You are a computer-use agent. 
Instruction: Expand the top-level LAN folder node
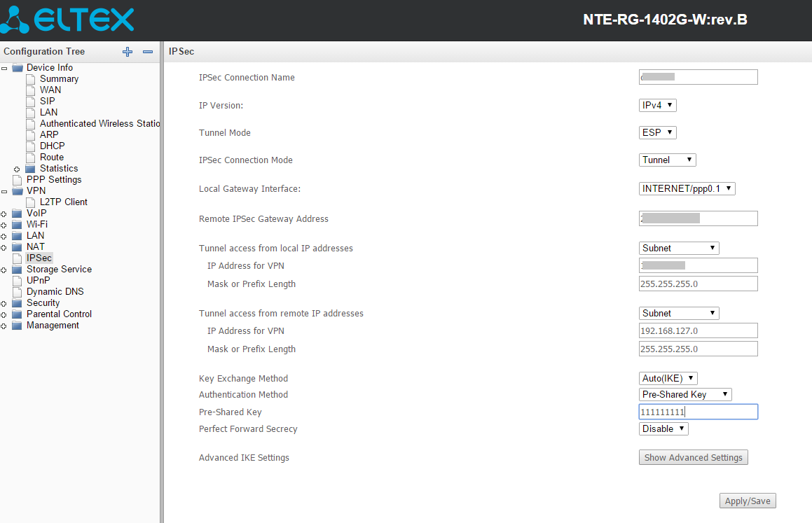point(4,237)
